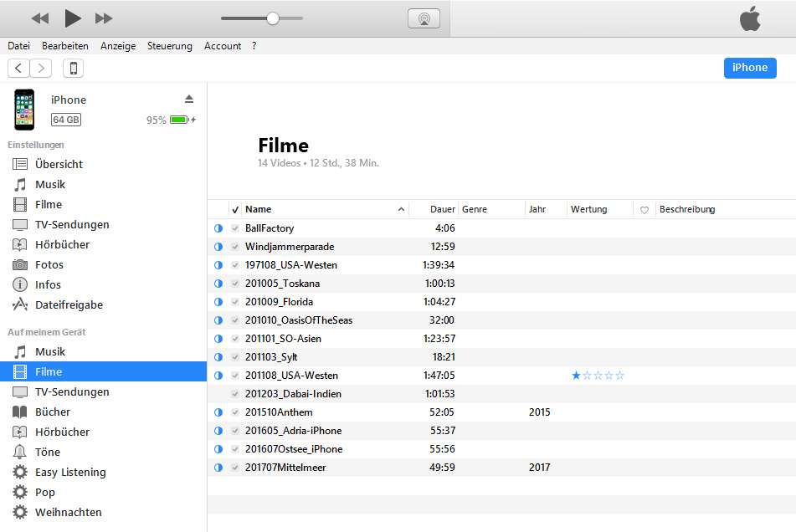This screenshot has height=532, width=796.
Task: Uncheck the 201510Anthem checkbox
Action: tap(235, 412)
